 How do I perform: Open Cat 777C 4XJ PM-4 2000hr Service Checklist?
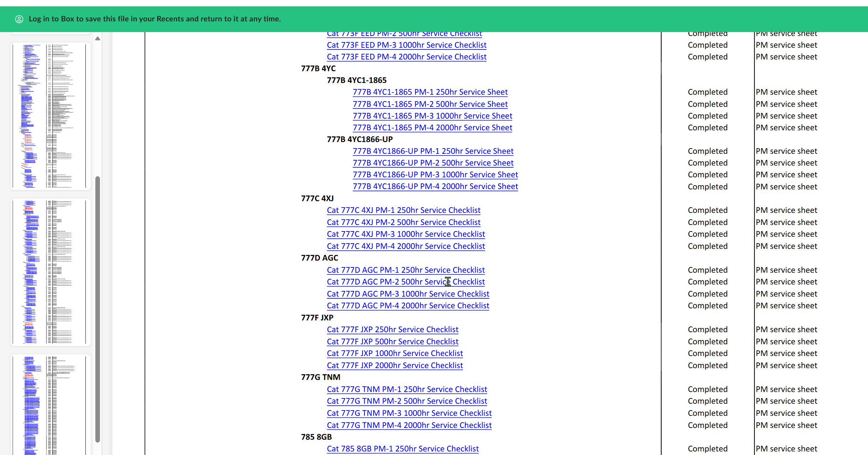(x=406, y=246)
